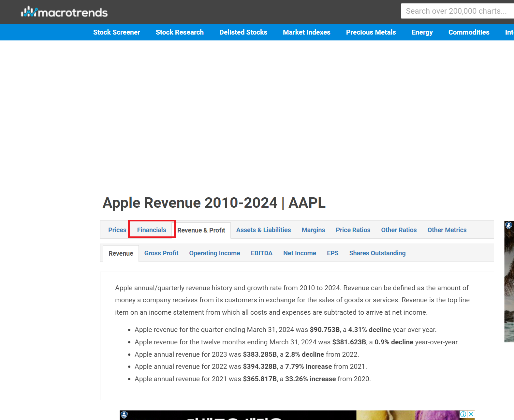The width and height of the screenshot is (514, 420).
Task: Click the $90.753B quarterly revenue figure
Action: (325, 330)
